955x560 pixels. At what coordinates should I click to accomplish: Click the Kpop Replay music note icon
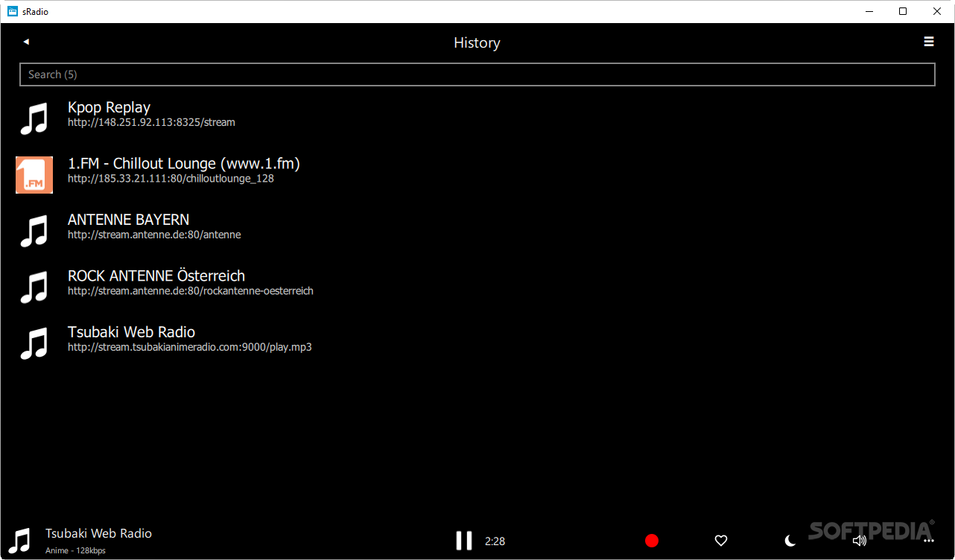[x=34, y=119]
